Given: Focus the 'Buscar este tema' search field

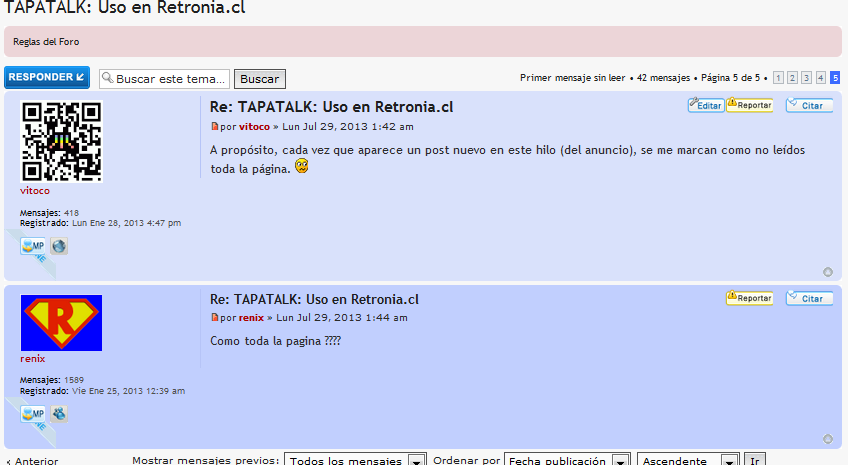Looking at the screenshot, I should pos(171,79).
